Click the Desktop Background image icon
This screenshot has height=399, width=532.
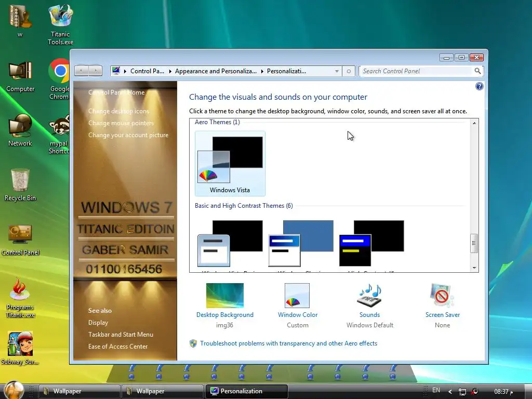[x=224, y=296]
